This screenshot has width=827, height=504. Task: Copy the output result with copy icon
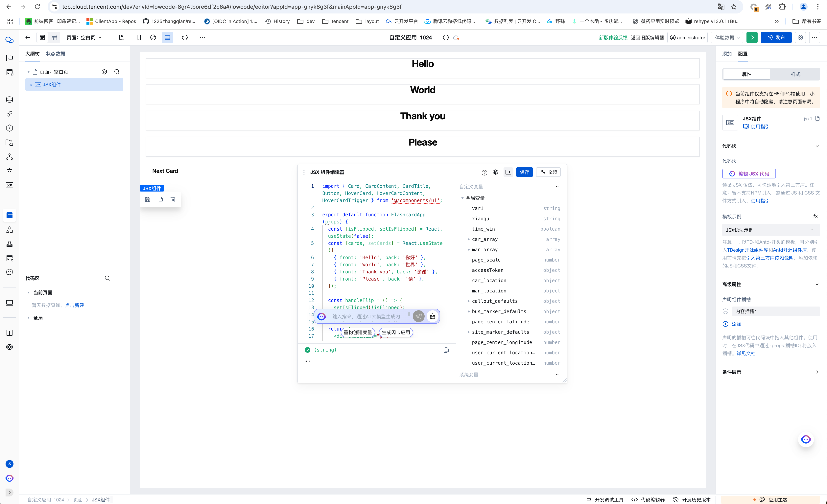coord(446,350)
